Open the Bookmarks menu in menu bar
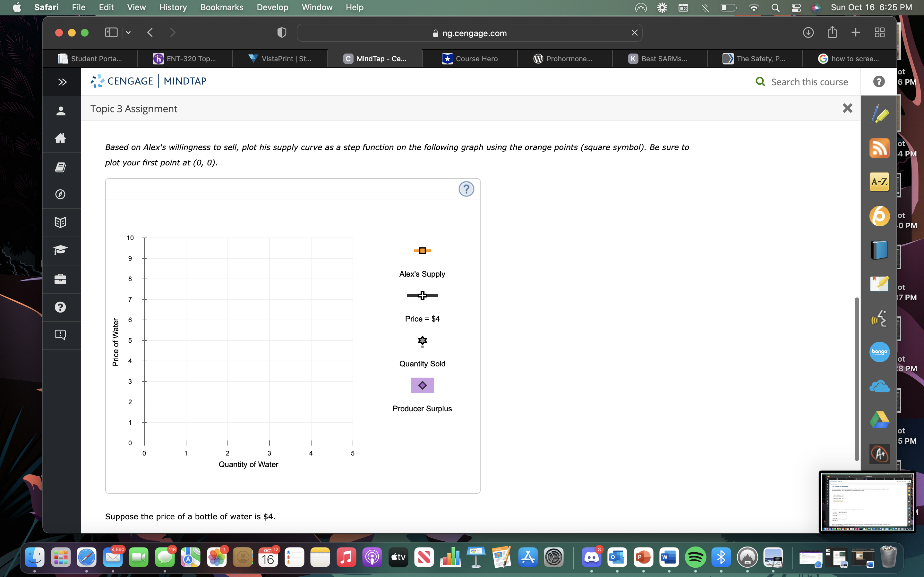 click(x=221, y=8)
